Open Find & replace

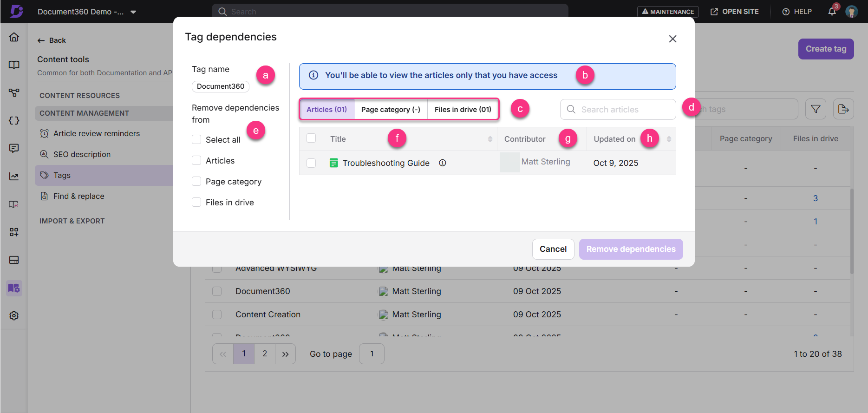pyautogui.click(x=78, y=196)
